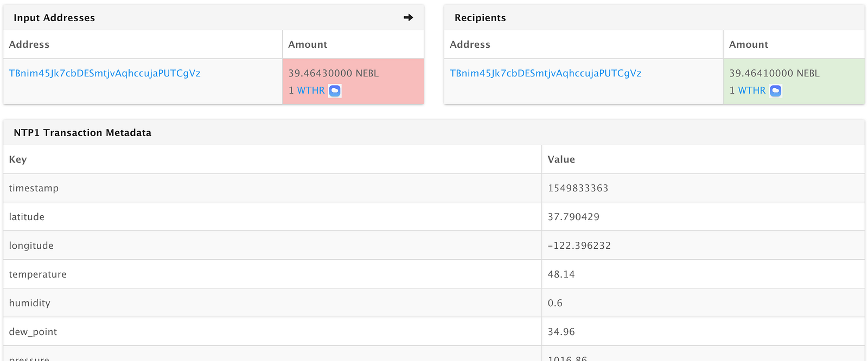
Task: Select the recipient amount 39.46410000 NEBL
Action: pos(774,73)
